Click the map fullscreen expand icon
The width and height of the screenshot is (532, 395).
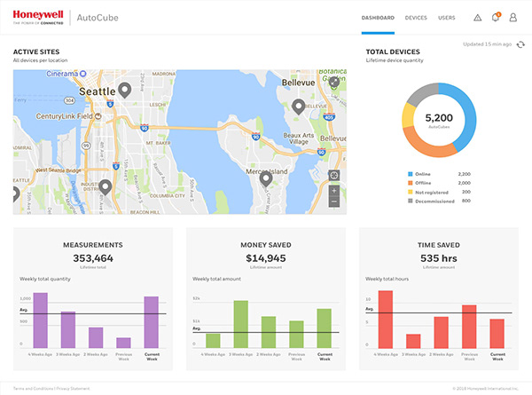(334, 82)
